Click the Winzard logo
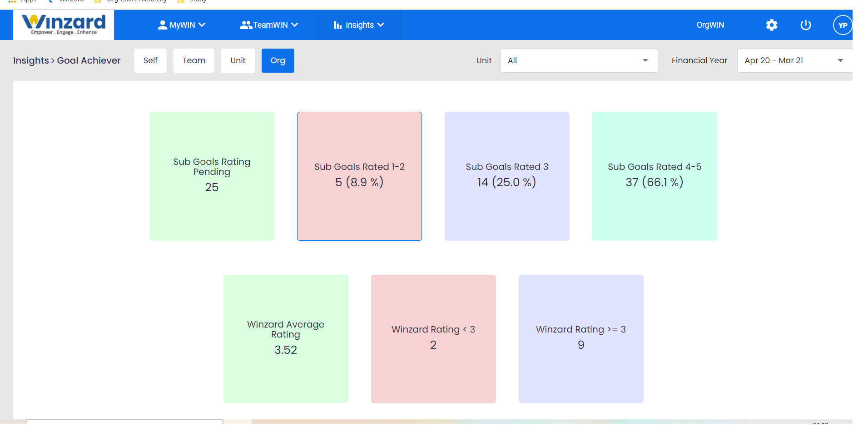 pyautogui.click(x=63, y=25)
